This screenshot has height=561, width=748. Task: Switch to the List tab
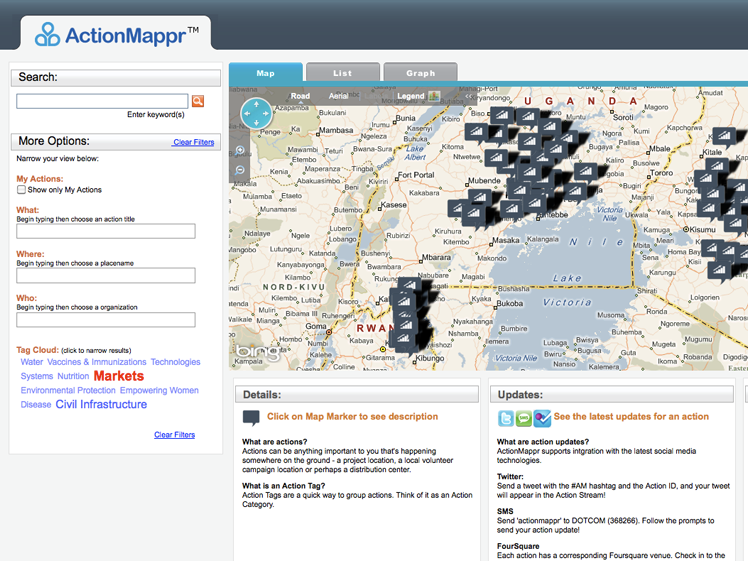(x=343, y=73)
